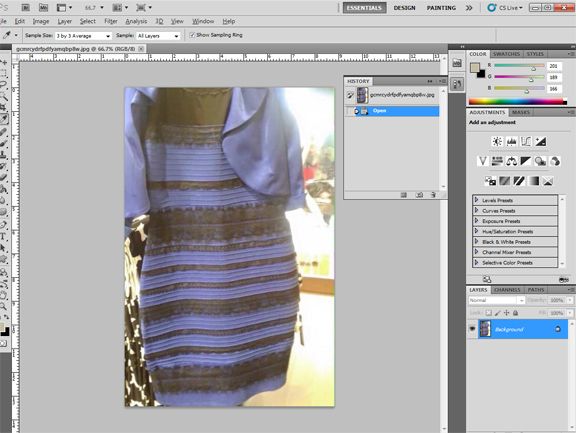This screenshot has height=433, width=576.
Task: Click the Eyedropper tool in toolbox
Action: pyautogui.click(x=4, y=119)
